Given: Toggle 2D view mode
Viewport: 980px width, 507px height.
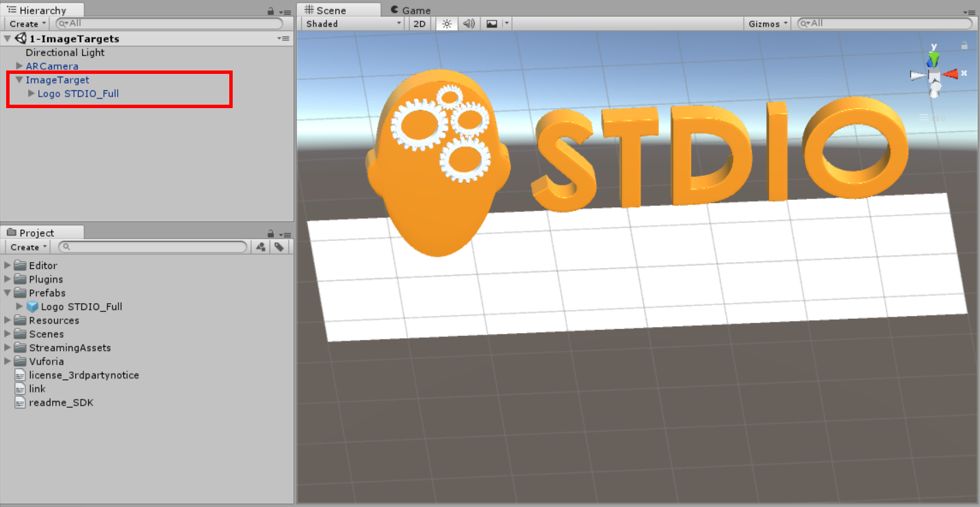Looking at the screenshot, I should 419,23.
